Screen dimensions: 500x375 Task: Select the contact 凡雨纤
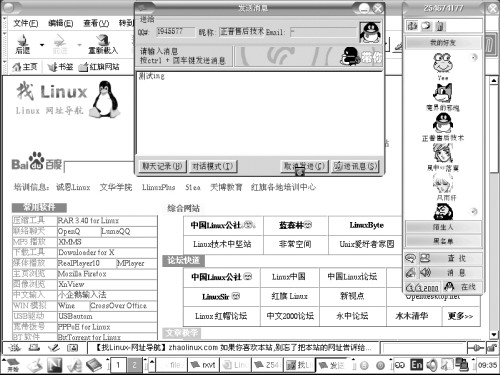[444, 187]
